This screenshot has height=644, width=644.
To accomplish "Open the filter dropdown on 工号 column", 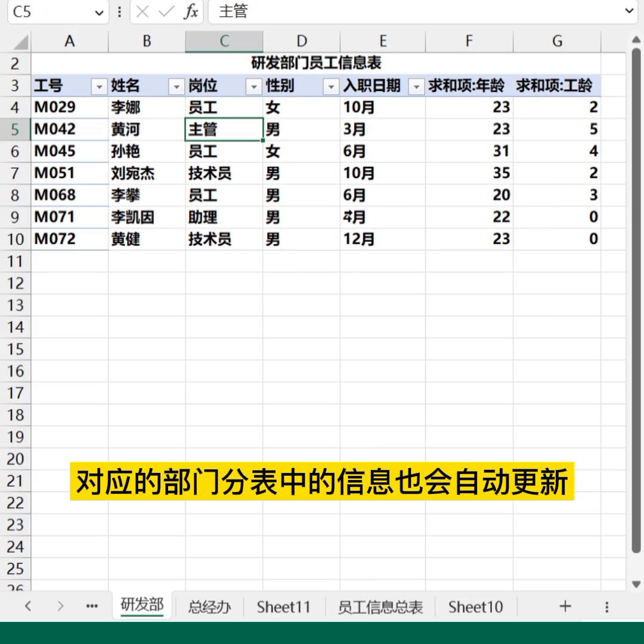I will click(100, 86).
